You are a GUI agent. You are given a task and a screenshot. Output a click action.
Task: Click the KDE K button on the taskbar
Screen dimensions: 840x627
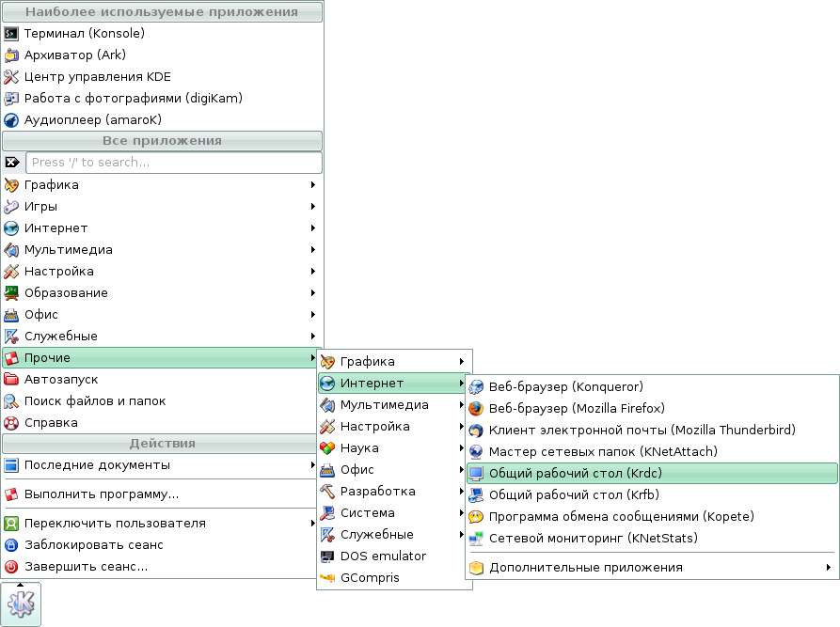[x=19, y=604]
